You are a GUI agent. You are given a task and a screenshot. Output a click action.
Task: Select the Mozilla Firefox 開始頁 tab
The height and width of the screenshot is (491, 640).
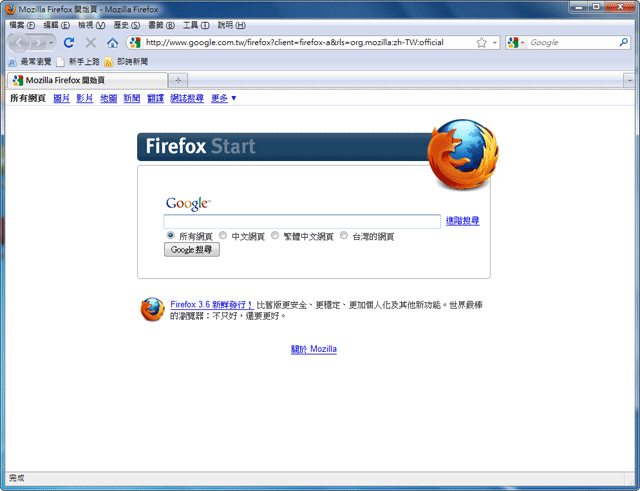87,80
